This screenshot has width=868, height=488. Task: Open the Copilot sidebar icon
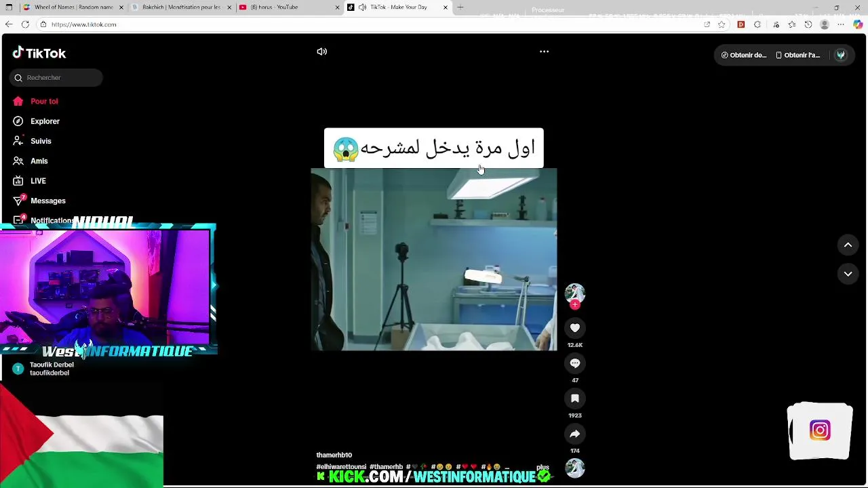(x=858, y=24)
